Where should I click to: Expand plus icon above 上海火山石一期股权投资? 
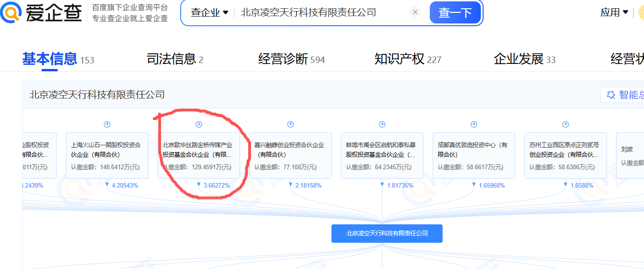[107, 124]
